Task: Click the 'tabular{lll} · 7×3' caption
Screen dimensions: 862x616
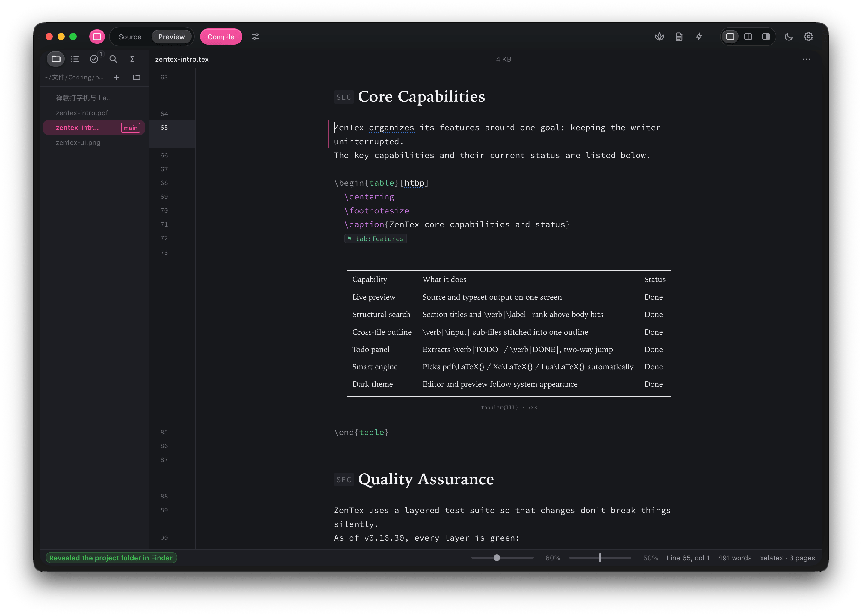Action: (509, 407)
